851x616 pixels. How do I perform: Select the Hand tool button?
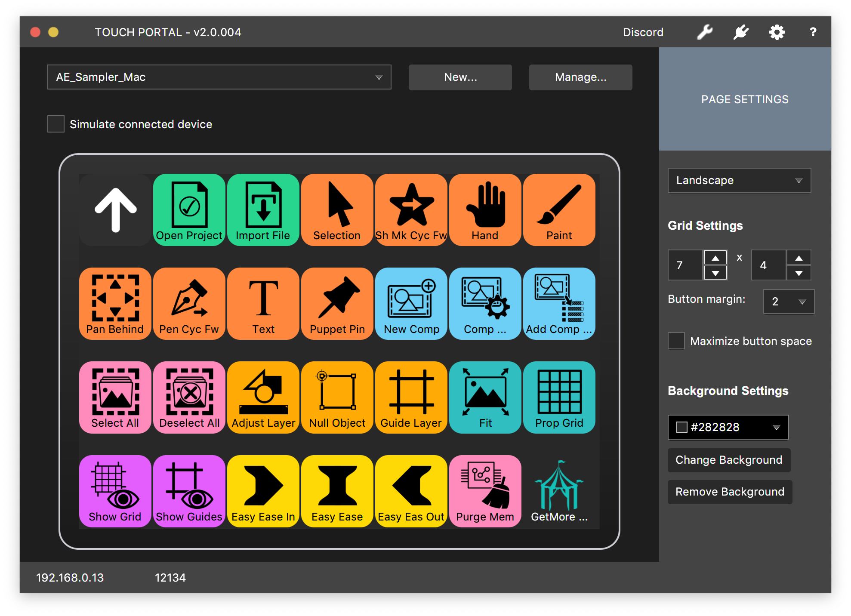485,210
